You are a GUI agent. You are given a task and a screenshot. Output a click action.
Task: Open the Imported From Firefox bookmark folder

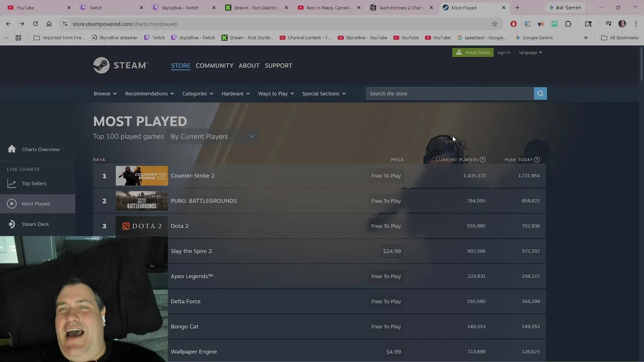pyautogui.click(x=59, y=38)
